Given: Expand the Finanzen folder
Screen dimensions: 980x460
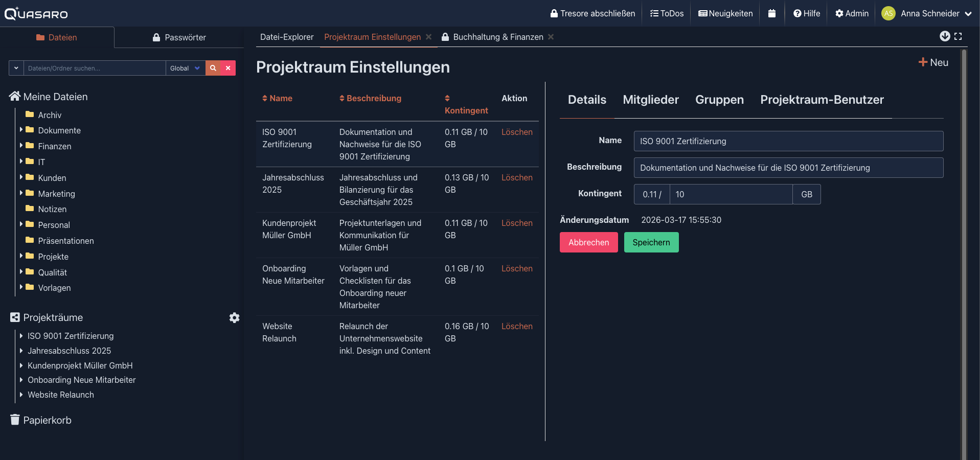Looking at the screenshot, I should click(21, 146).
